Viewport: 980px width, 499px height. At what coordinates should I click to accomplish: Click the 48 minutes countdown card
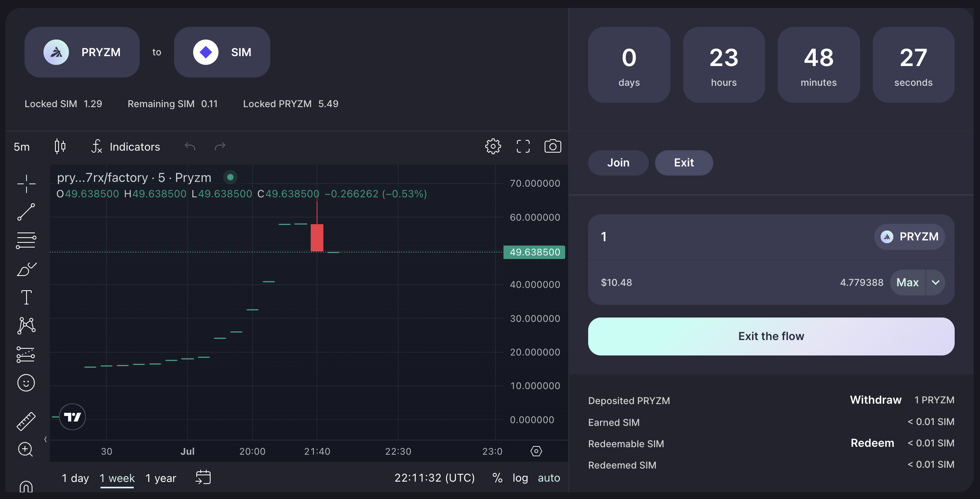(819, 65)
